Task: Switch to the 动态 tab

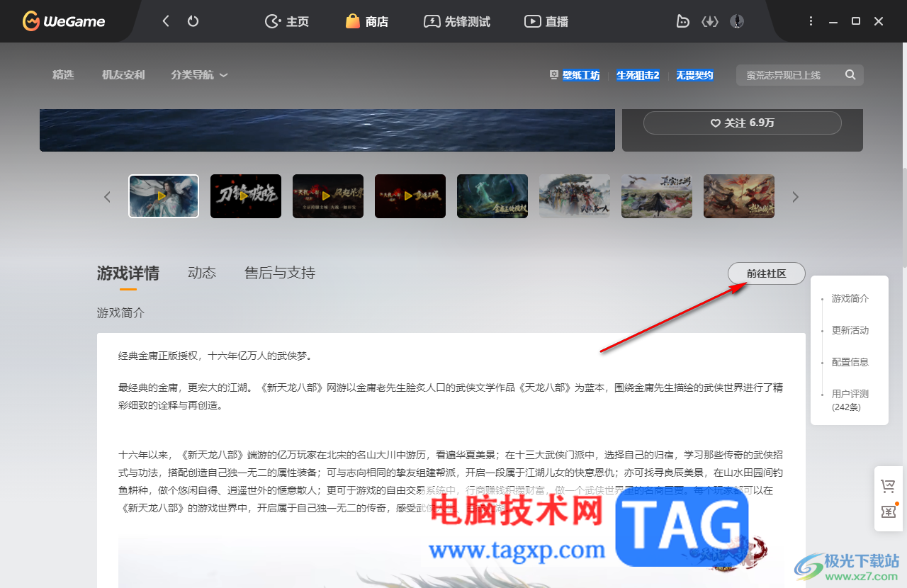Action: pyautogui.click(x=202, y=273)
